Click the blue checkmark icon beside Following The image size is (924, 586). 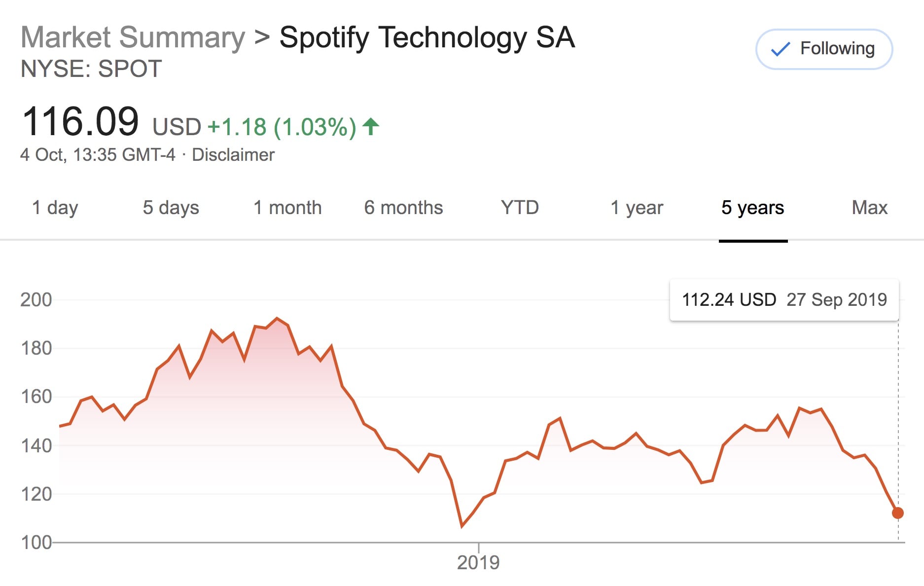coord(781,49)
